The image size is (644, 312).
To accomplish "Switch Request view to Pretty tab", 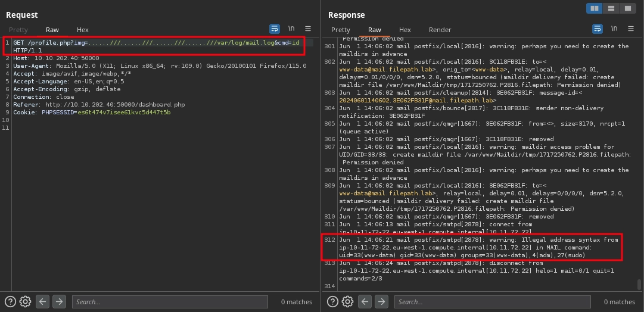I will [18, 30].
